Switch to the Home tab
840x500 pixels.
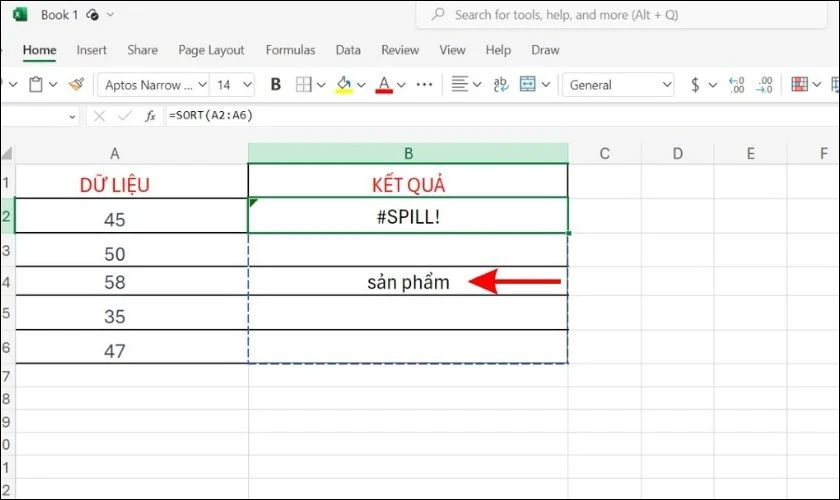pos(40,50)
